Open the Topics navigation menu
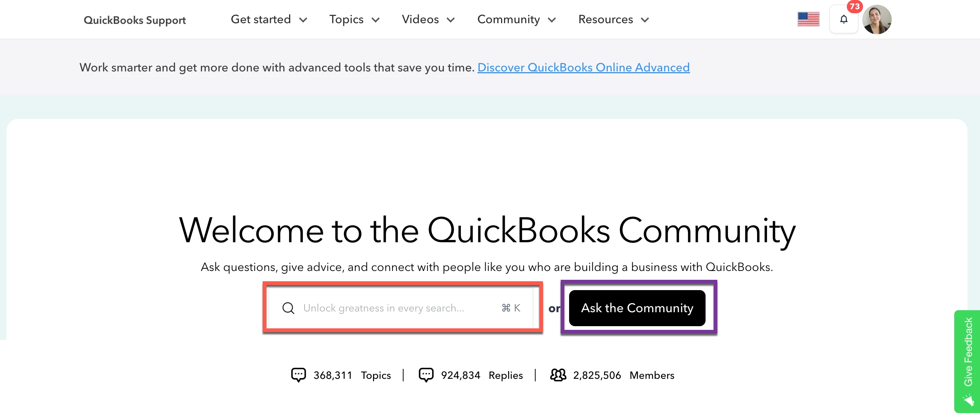 coord(354,20)
